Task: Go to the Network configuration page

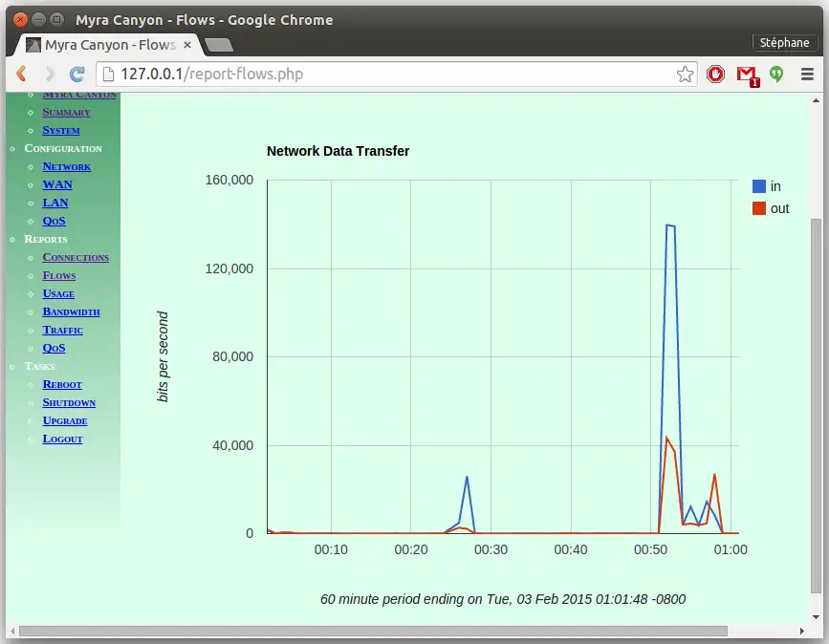Action: [67, 166]
